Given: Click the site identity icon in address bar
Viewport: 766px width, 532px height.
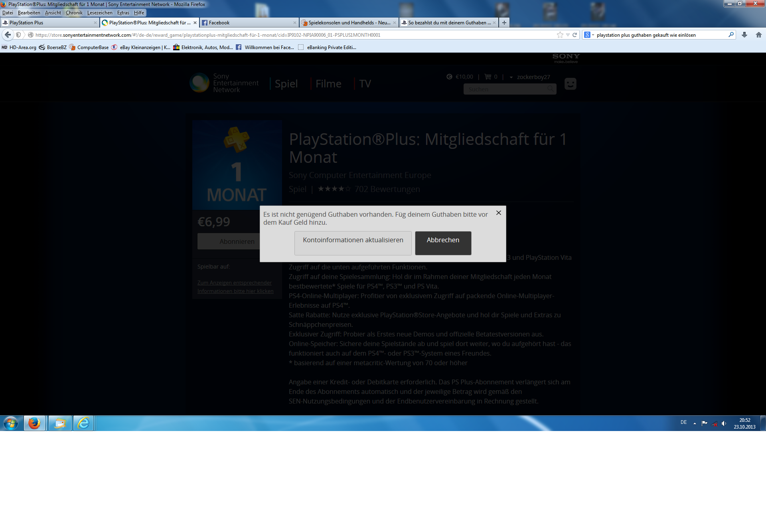Looking at the screenshot, I should tap(31, 35).
